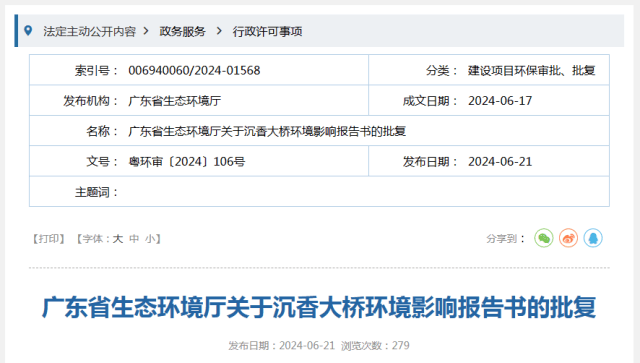Share page via QQ icon

click(593, 238)
